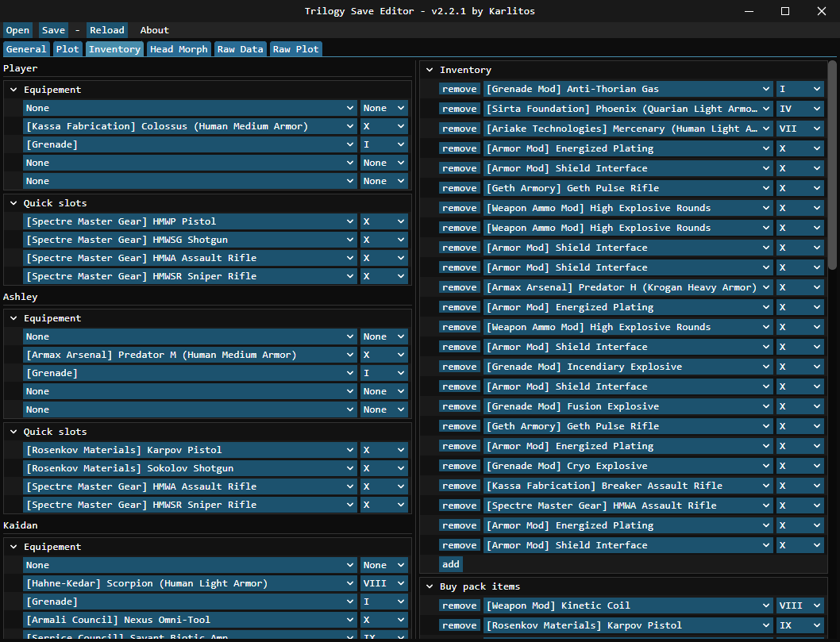
Task: Open Kinetic Coil level VIII dropdown
Action: coord(800,605)
